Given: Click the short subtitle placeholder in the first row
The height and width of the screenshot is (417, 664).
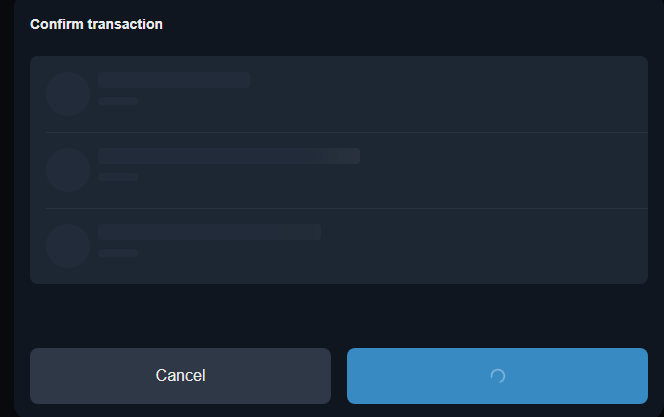Looking at the screenshot, I should pyautogui.click(x=118, y=101).
